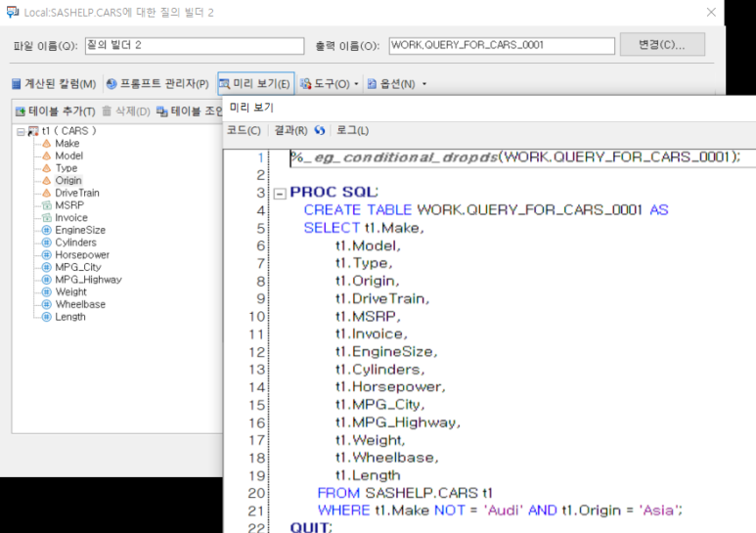Click the MSRP currency column icon
The image size is (756, 533).
coord(46,205)
